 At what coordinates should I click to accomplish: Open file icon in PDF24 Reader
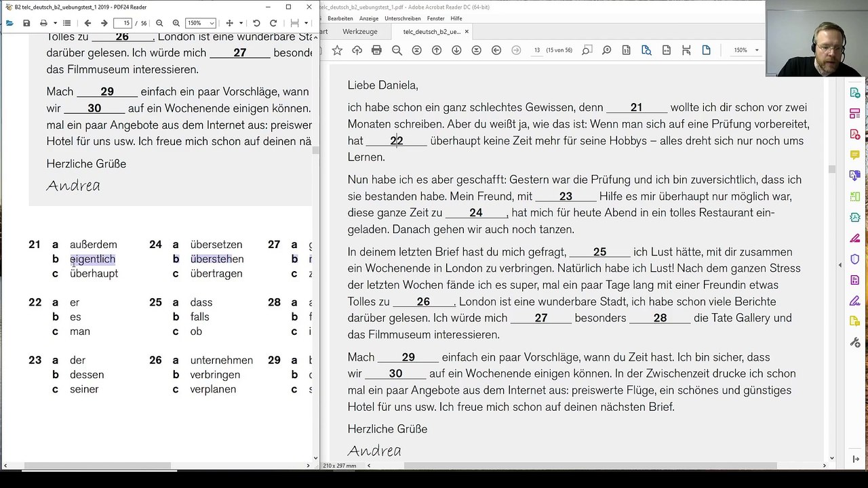9,23
